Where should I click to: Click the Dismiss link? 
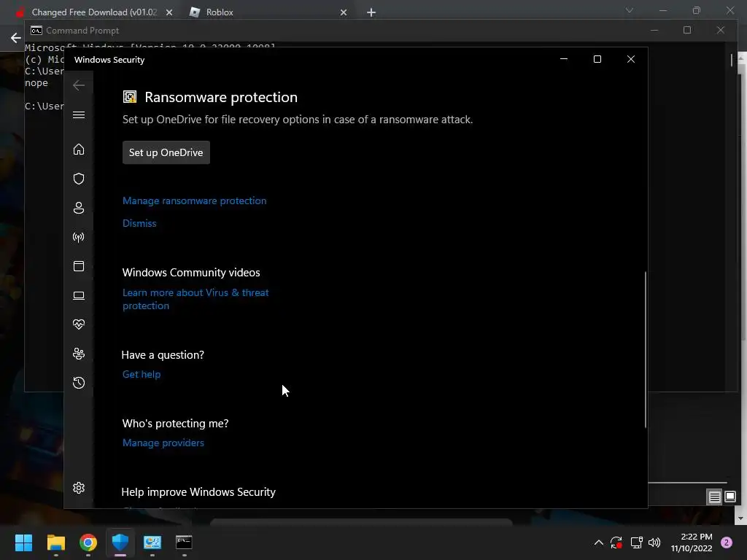(139, 223)
